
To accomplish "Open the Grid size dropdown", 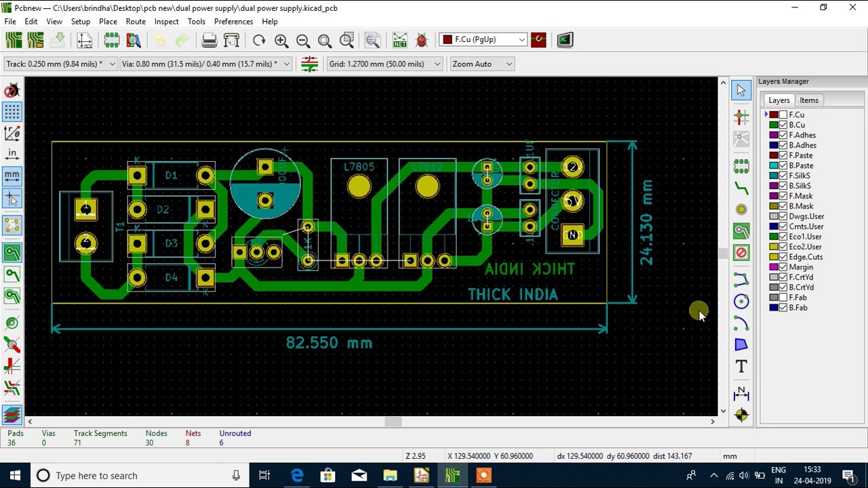I will pyautogui.click(x=384, y=64).
